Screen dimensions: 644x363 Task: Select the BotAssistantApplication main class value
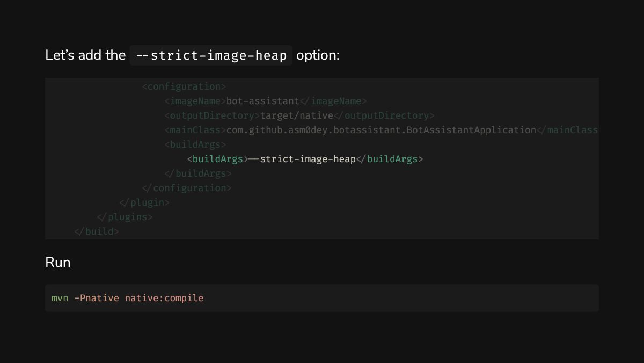tap(381, 130)
